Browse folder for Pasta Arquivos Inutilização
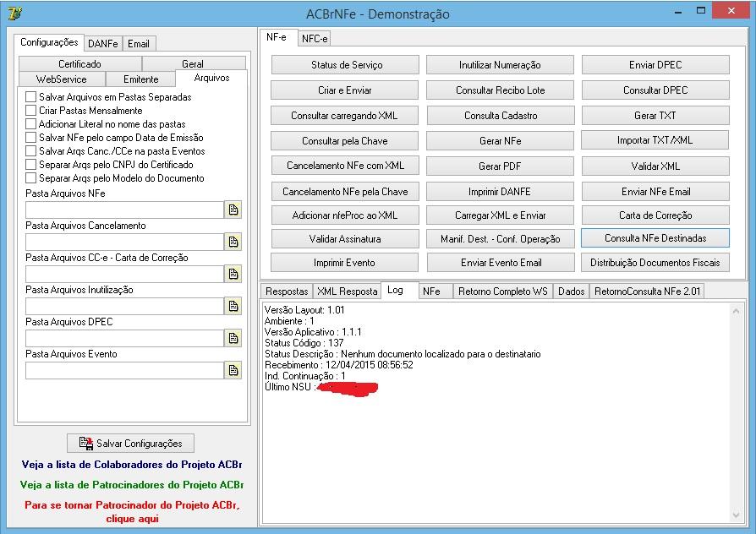 click(x=233, y=306)
